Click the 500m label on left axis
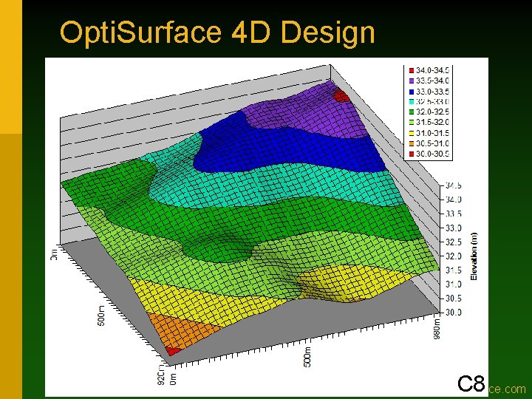The width and height of the screenshot is (532, 399). click(101, 316)
